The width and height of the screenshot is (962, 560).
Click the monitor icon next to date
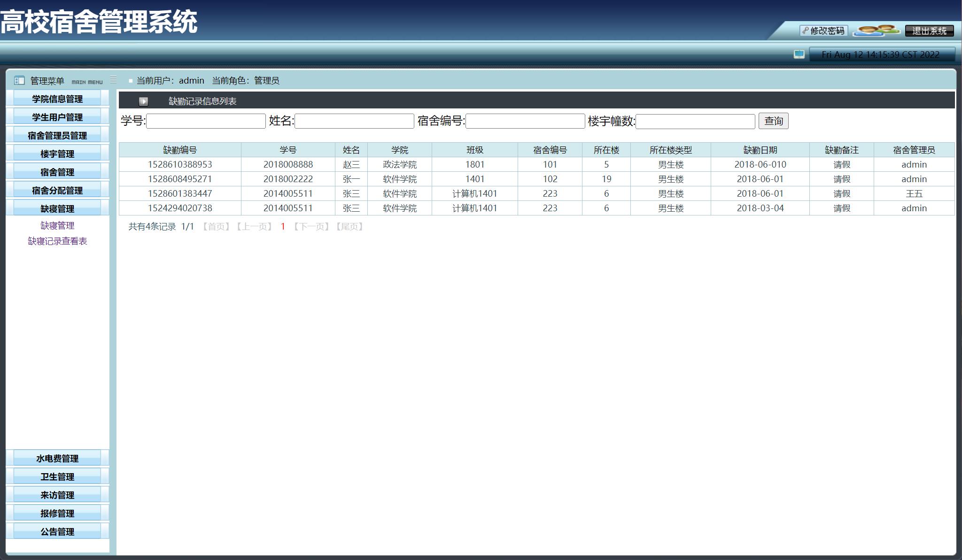point(799,54)
